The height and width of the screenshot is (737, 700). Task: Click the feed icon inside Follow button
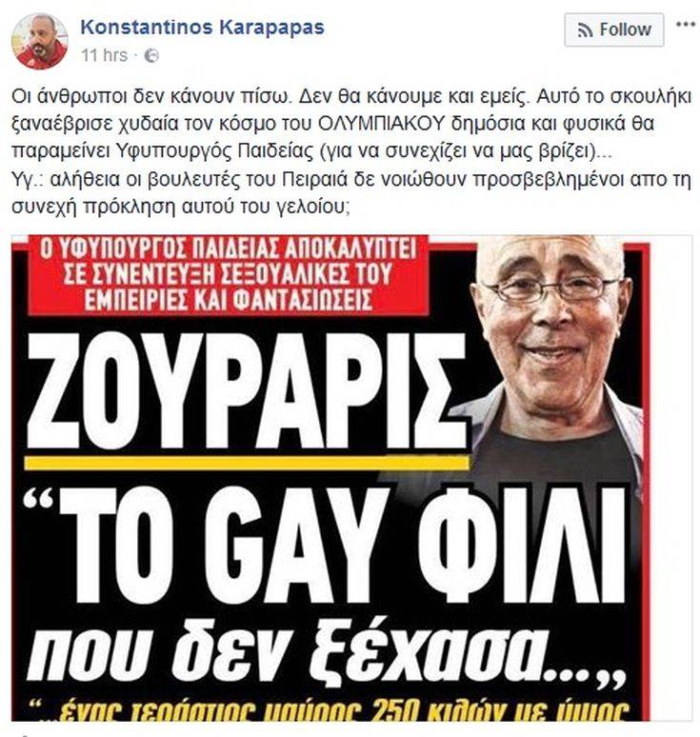click(585, 30)
